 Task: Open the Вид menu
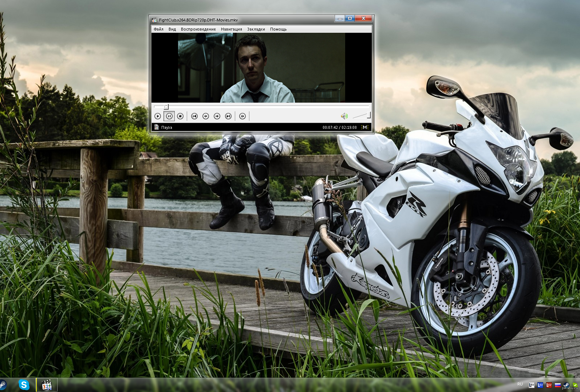(172, 29)
